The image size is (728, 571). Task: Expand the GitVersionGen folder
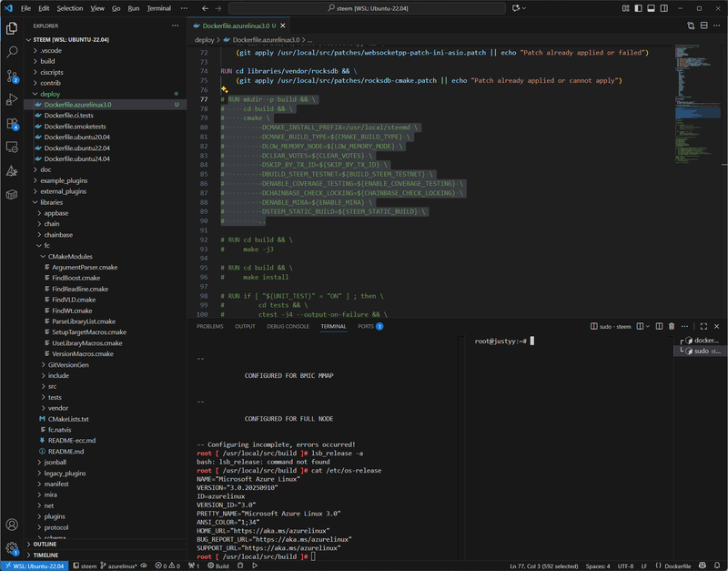[x=67, y=364]
